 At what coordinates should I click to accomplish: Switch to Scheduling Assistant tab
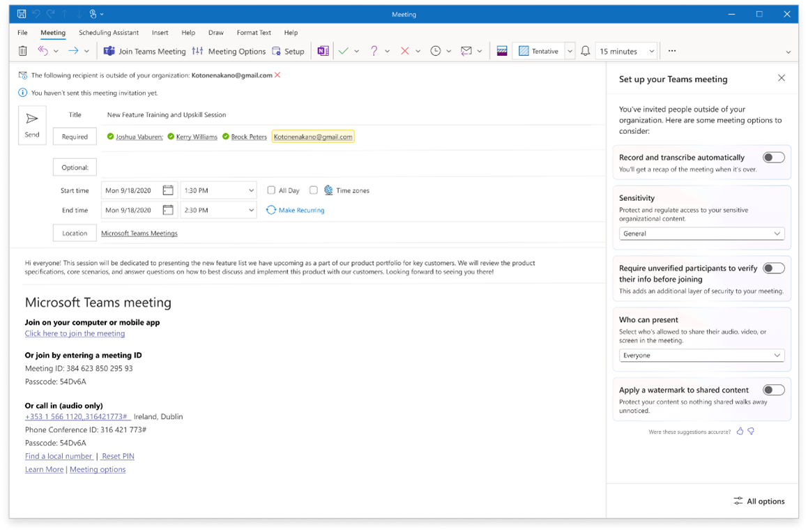click(x=109, y=33)
